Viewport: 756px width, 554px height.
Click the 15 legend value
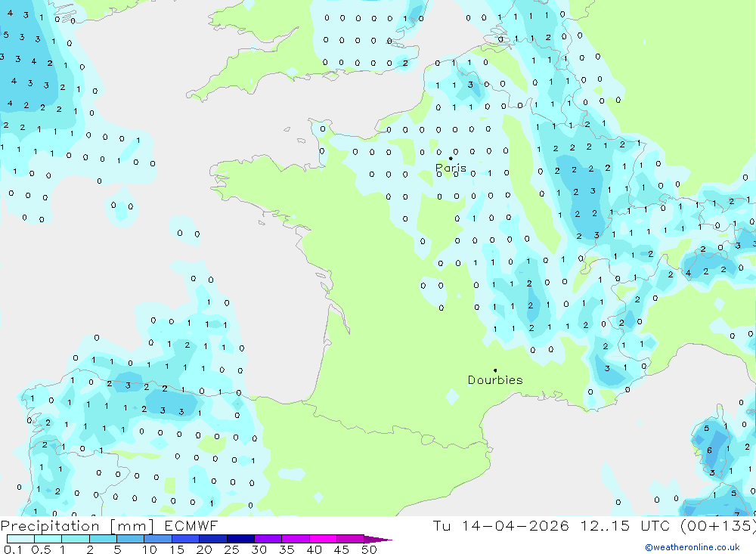point(177,549)
